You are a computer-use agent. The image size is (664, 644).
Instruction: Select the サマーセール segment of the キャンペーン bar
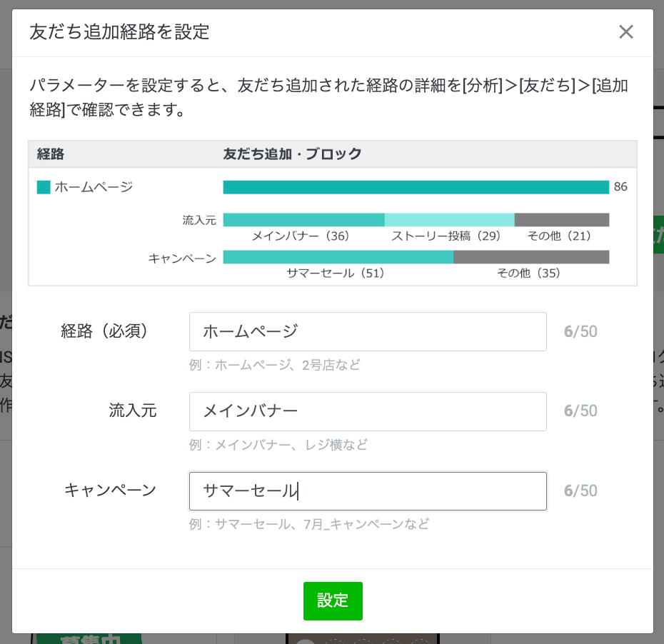coord(338,257)
